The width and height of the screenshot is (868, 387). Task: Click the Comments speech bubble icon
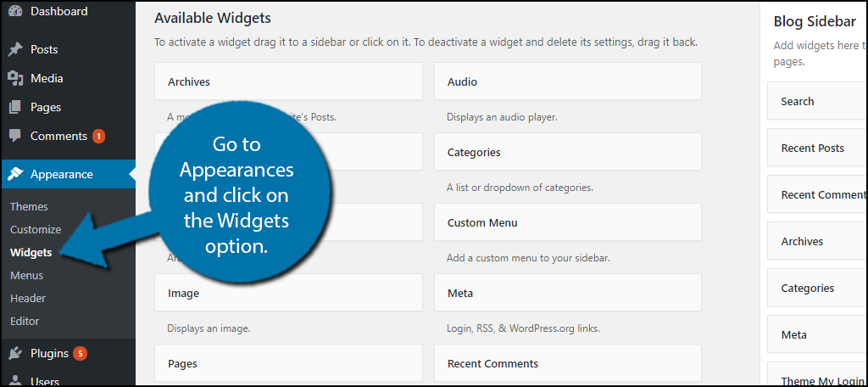pyautogui.click(x=15, y=137)
